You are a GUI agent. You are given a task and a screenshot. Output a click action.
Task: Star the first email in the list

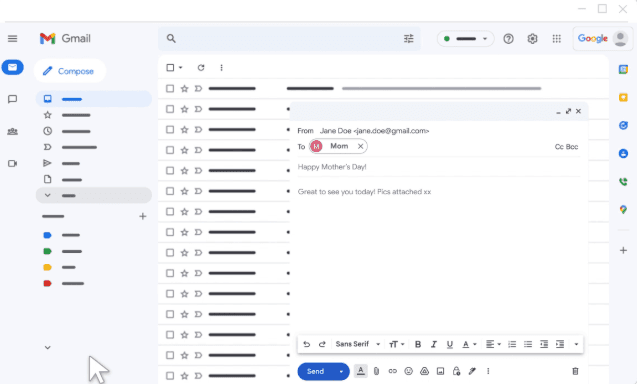(x=184, y=88)
